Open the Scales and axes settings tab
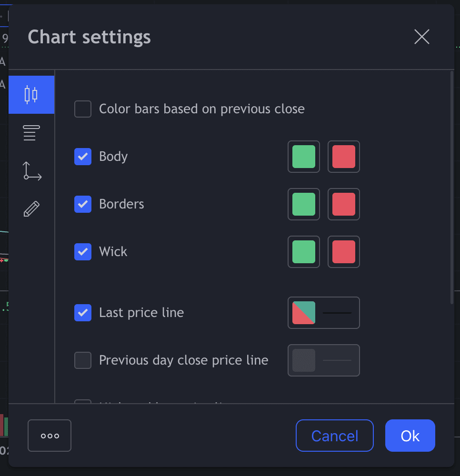This screenshot has height=476, width=460. click(x=32, y=171)
